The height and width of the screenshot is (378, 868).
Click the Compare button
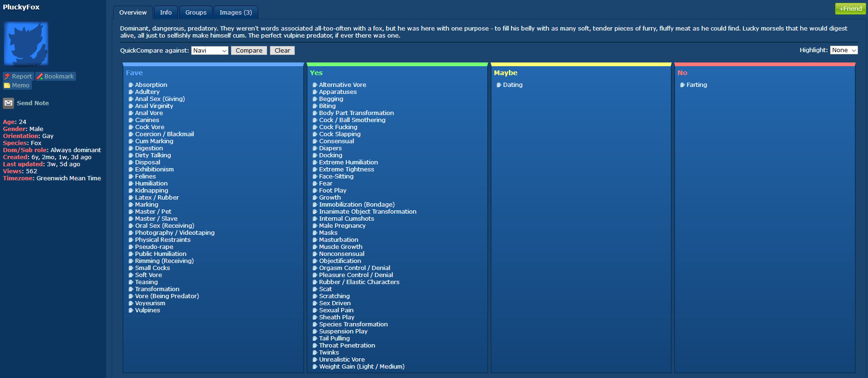coord(249,51)
